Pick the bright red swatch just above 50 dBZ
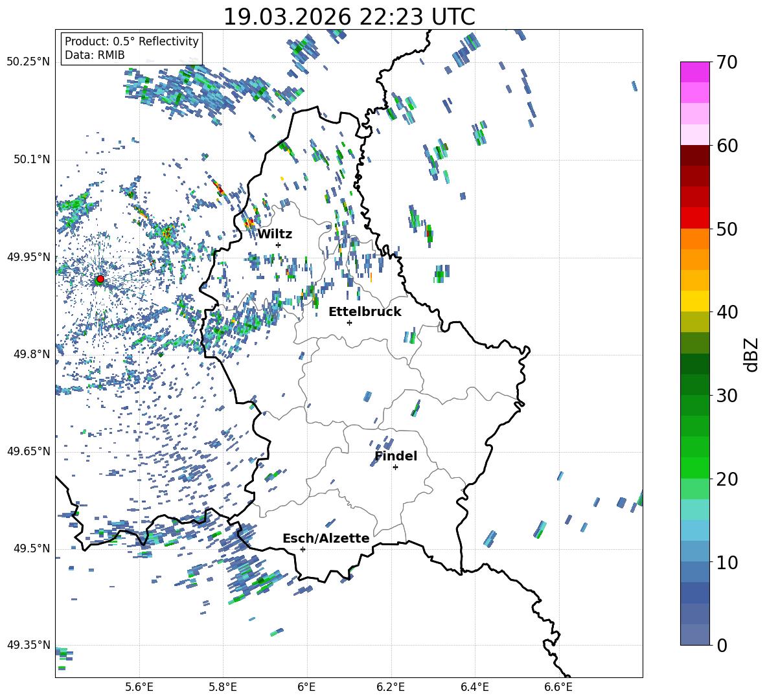Viewport: 767px width, 700px height. [694, 218]
